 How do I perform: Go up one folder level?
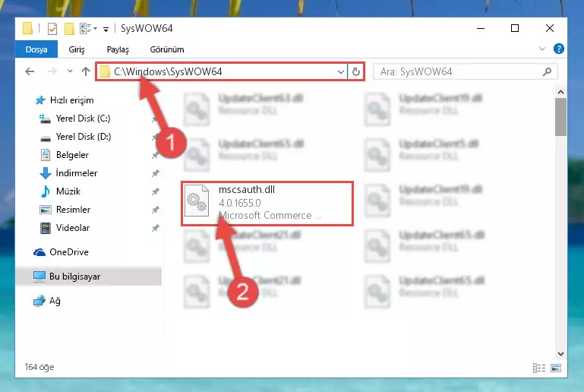click(86, 71)
